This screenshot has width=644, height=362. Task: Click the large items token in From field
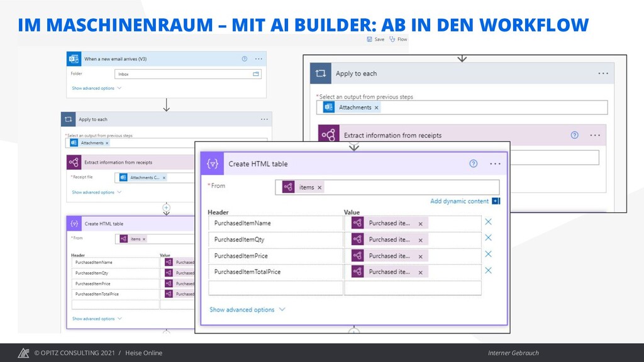(304, 187)
